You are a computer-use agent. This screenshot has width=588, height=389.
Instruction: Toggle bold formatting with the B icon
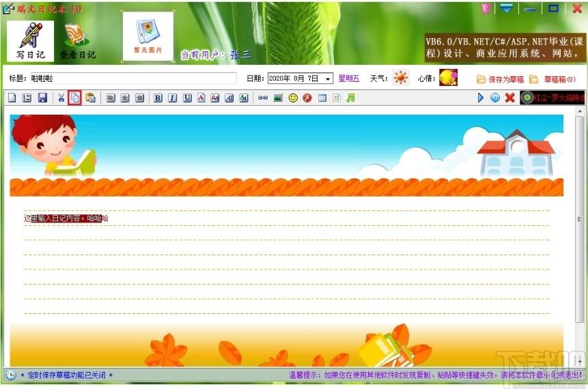click(158, 98)
